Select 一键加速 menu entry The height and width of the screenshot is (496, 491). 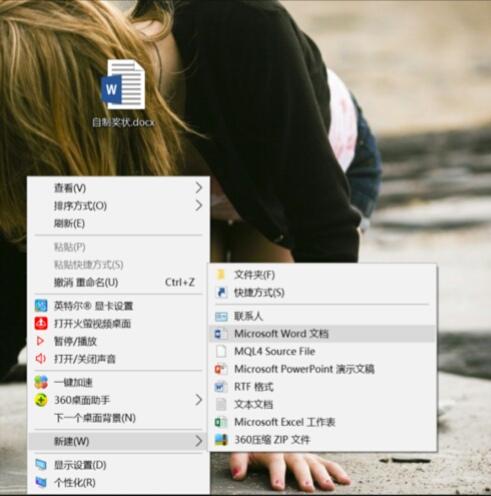(x=119, y=382)
